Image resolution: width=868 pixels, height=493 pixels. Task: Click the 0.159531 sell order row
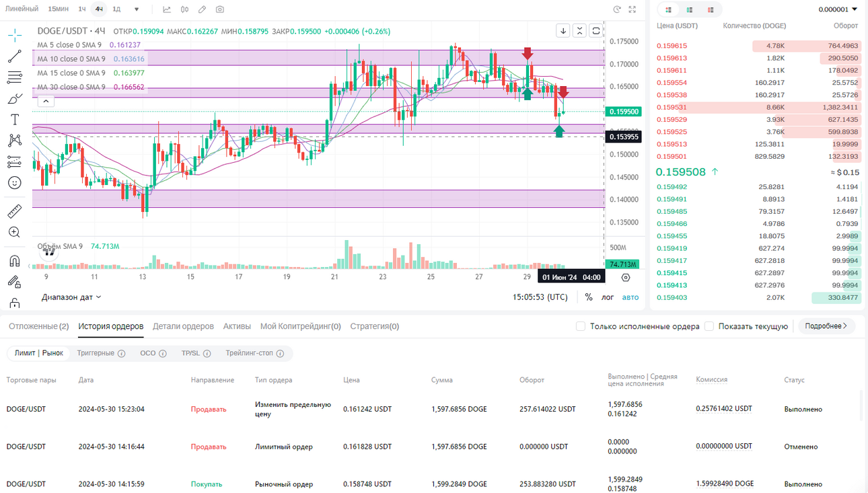tap(758, 107)
